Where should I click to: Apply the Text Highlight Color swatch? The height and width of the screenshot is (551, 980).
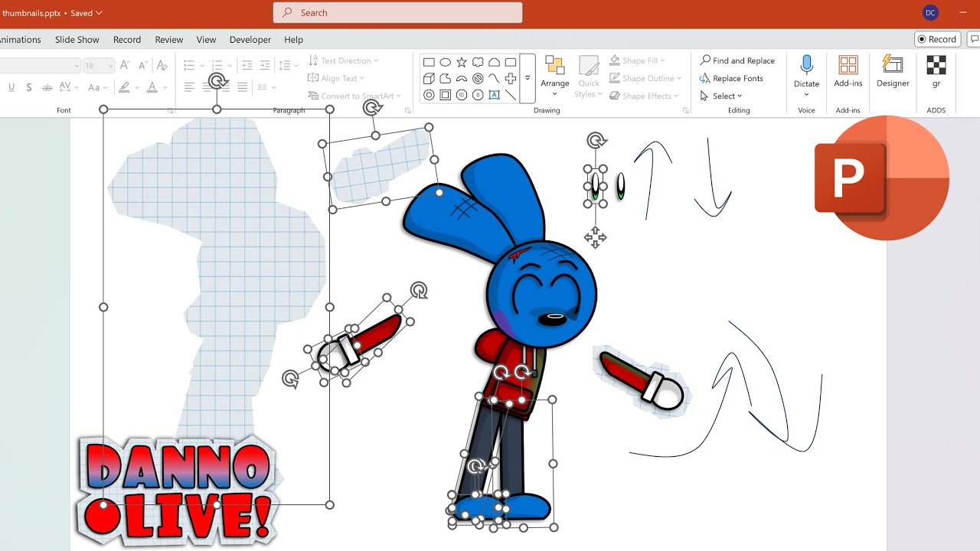click(x=124, y=87)
